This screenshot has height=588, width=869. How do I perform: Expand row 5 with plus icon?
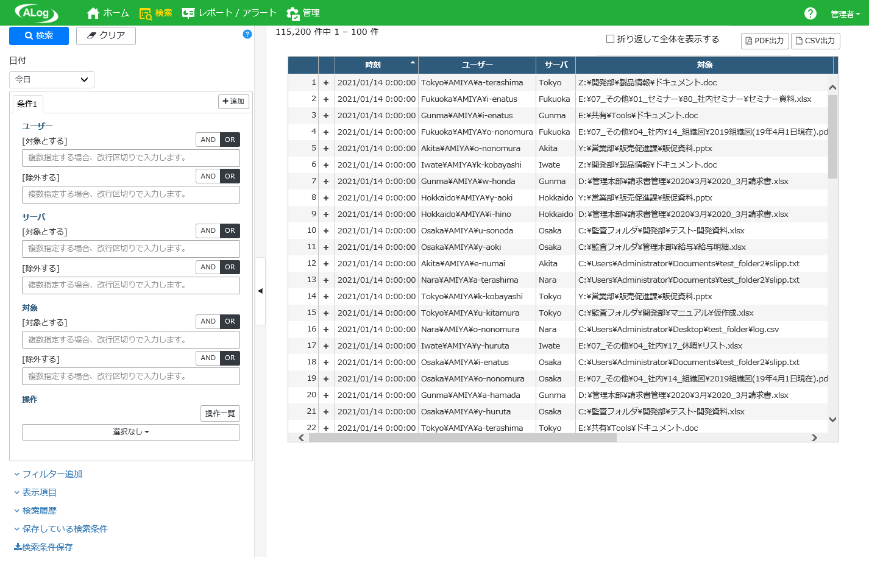[x=326, y=149]
